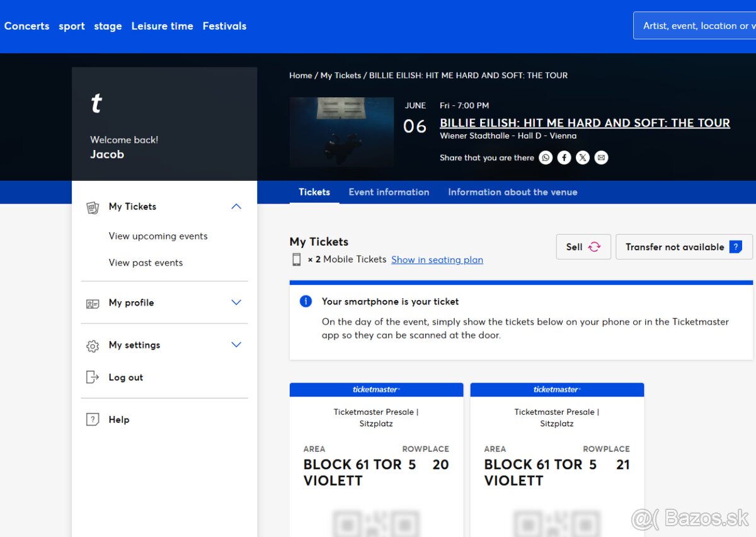Click the 'Wiener Stadthalle - Hall D - Vienna' text
Image resolution: width=756 pixels, height=537 pixels.
(x=508, y=136)
